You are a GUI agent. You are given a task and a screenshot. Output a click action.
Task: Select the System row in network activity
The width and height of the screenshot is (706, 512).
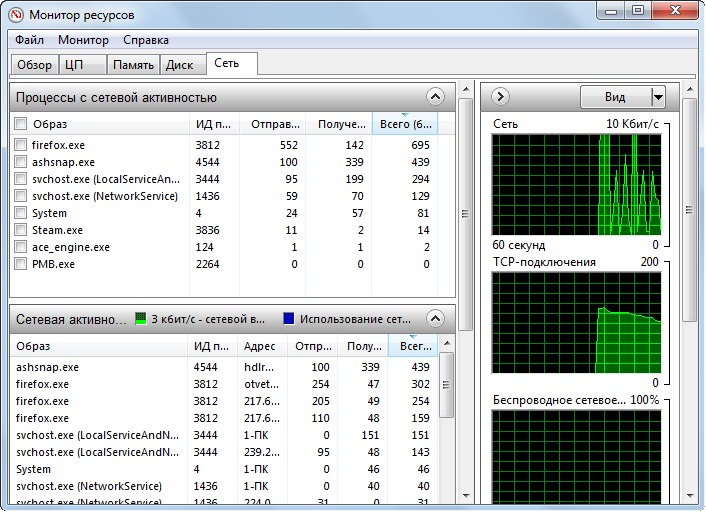point(34,469)
